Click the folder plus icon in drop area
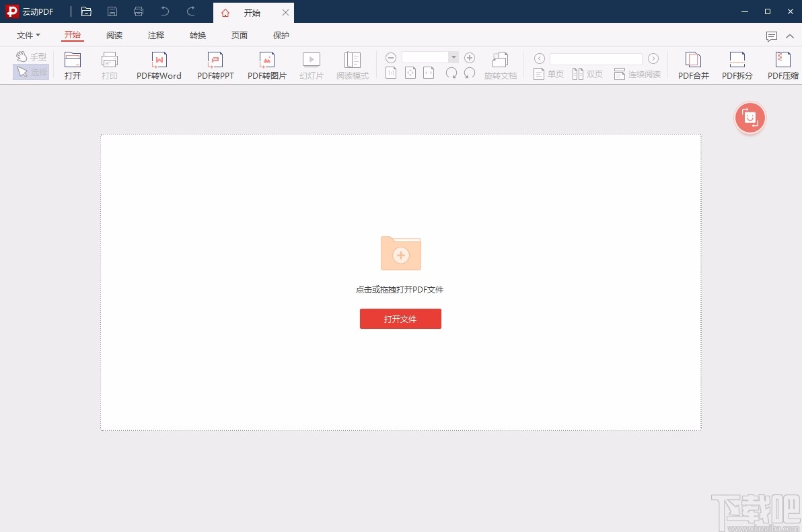Image resolution: width=802 pixels, height=532 pixels. (x=401, y=253)
